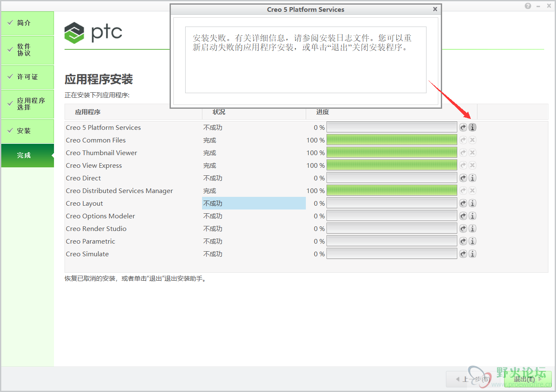Show failure info for Creo Direct
This screenshot has width=556, height=392.
pos(472,178)
